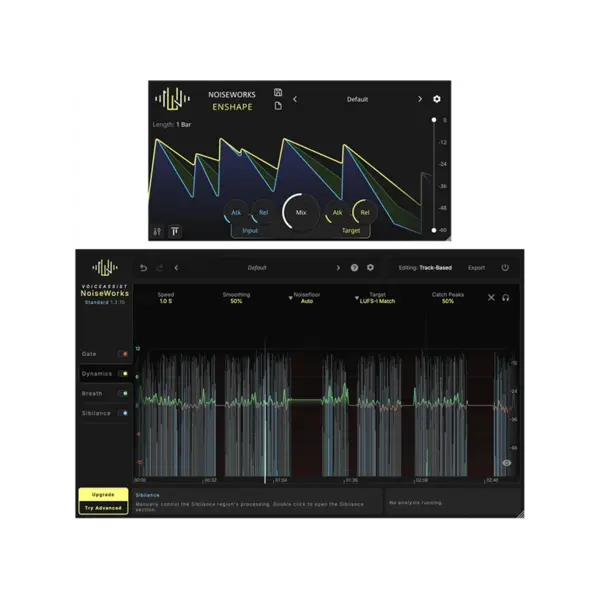600x600 pixels.
Task: Toggle the Gate module switch
Action: point(123,354)
